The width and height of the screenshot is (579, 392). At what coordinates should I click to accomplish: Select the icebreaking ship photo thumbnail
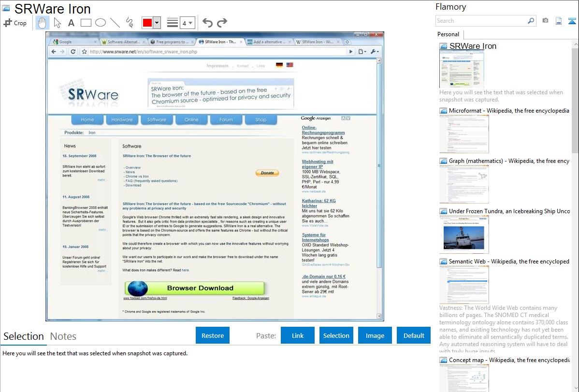(464, 234)
